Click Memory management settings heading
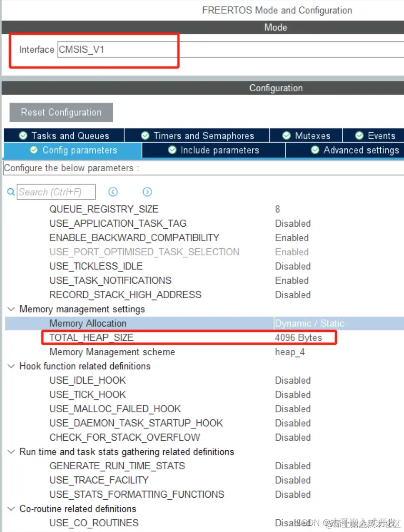This screenshot has height=532, width=404. coord(82,309)
